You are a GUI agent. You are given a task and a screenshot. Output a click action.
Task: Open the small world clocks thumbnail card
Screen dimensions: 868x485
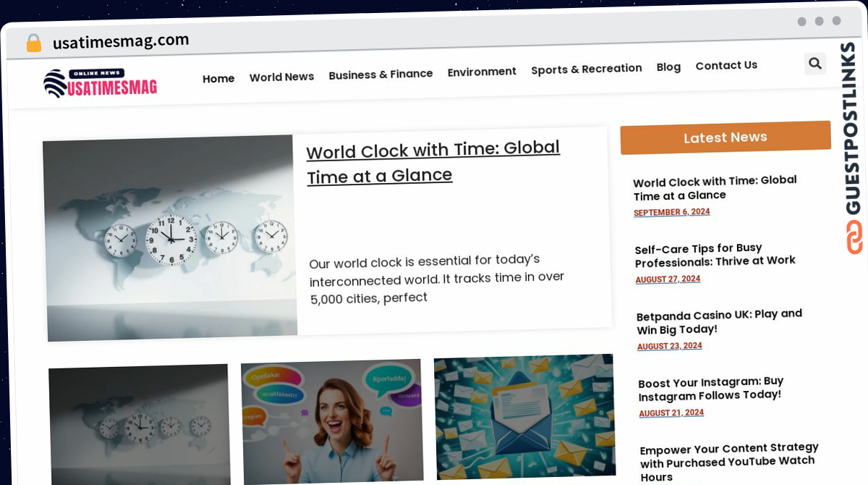point(139,425)
